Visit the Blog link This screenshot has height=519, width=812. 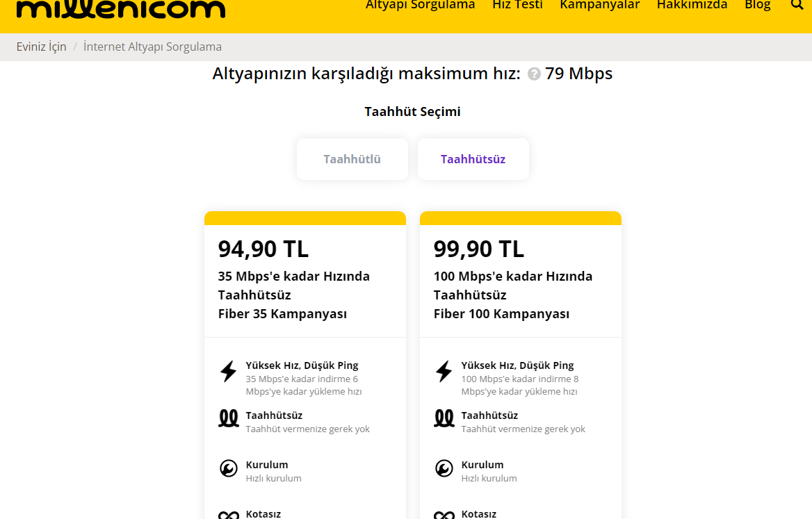pos(757,6)
